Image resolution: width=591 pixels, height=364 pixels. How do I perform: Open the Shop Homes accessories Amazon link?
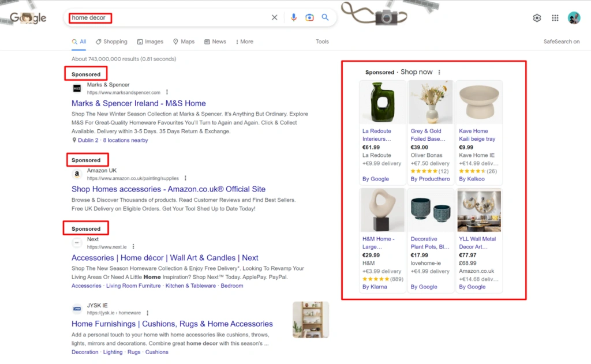(169, 189)
